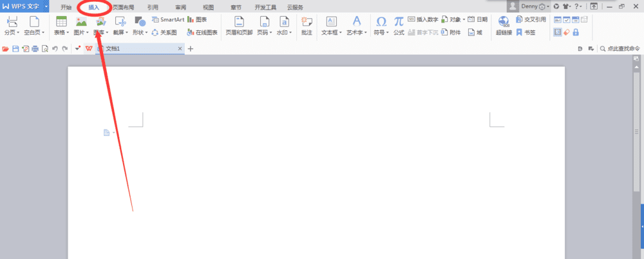644x259 pixels.
Task: Open the 引用 tab
Action: coord(153,7)
